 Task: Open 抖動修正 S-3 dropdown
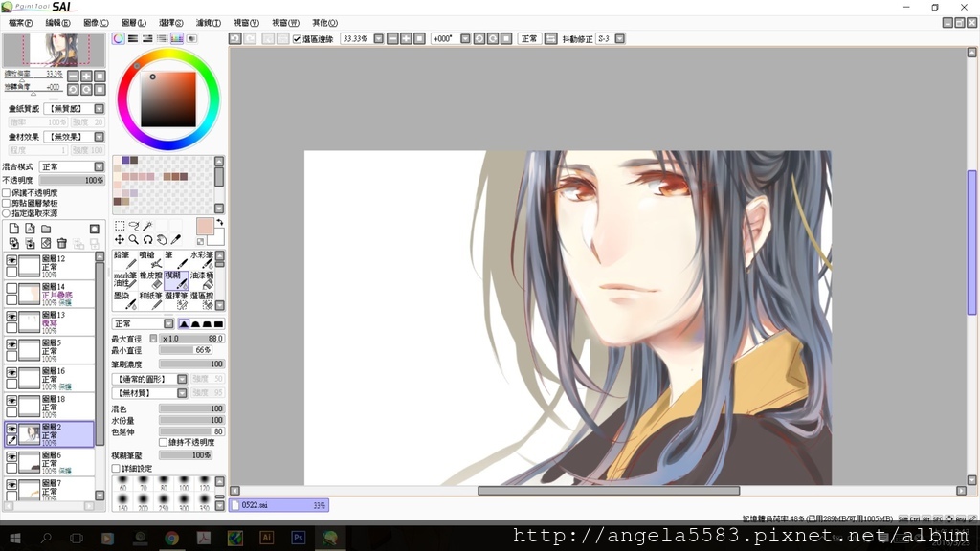point(619,38)
